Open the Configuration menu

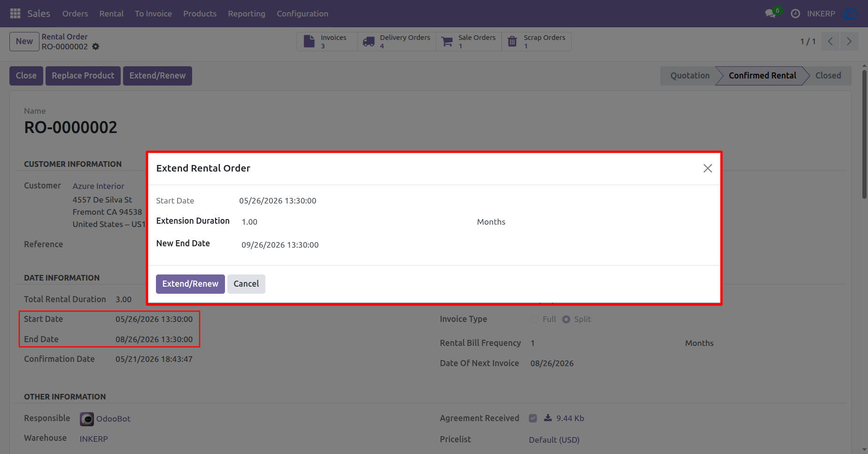point(302,14)
